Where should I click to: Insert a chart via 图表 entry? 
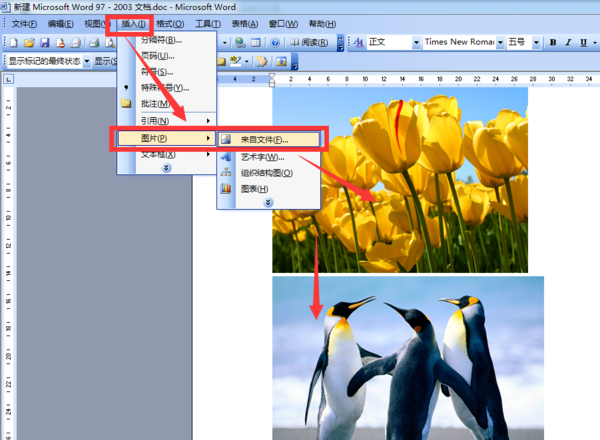(x=253, y=188)
